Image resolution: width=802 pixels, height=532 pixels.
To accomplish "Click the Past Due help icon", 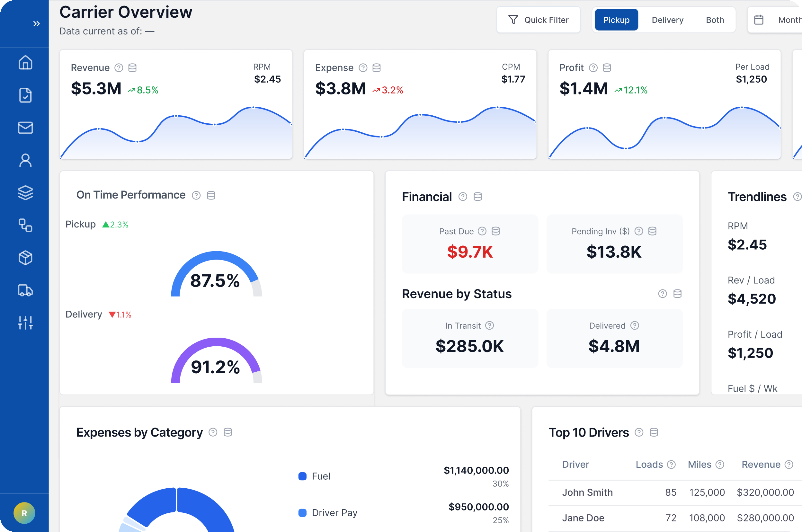I will point(482,231).
